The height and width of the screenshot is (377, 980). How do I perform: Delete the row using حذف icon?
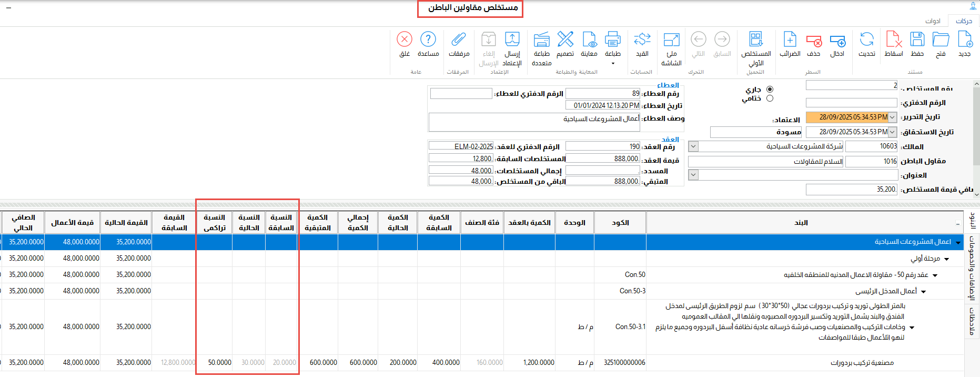tap(814, 40)
